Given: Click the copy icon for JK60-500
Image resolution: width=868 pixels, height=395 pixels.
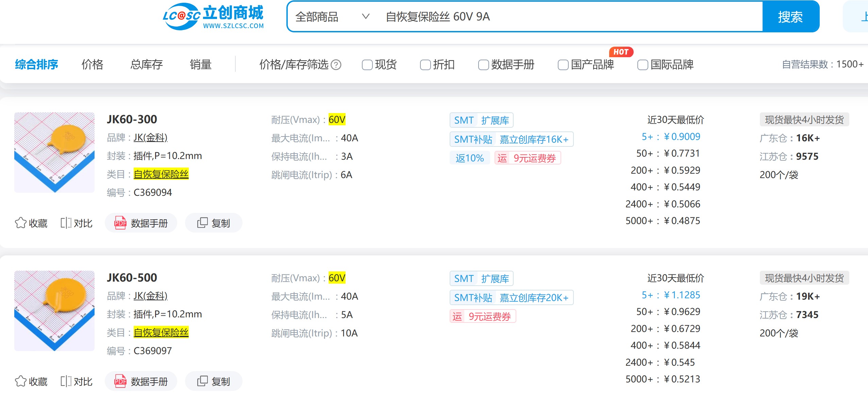Looking at the screenshot, I should coord(202,381).
